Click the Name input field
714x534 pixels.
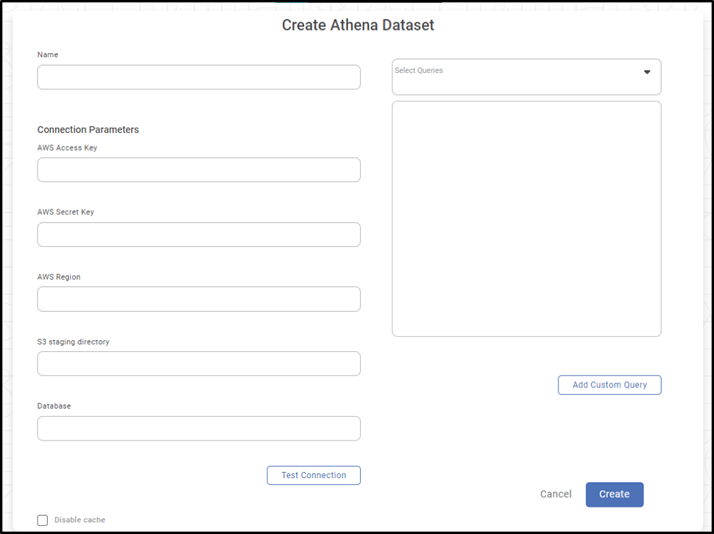pyautogui.click(x=199, y=77)
